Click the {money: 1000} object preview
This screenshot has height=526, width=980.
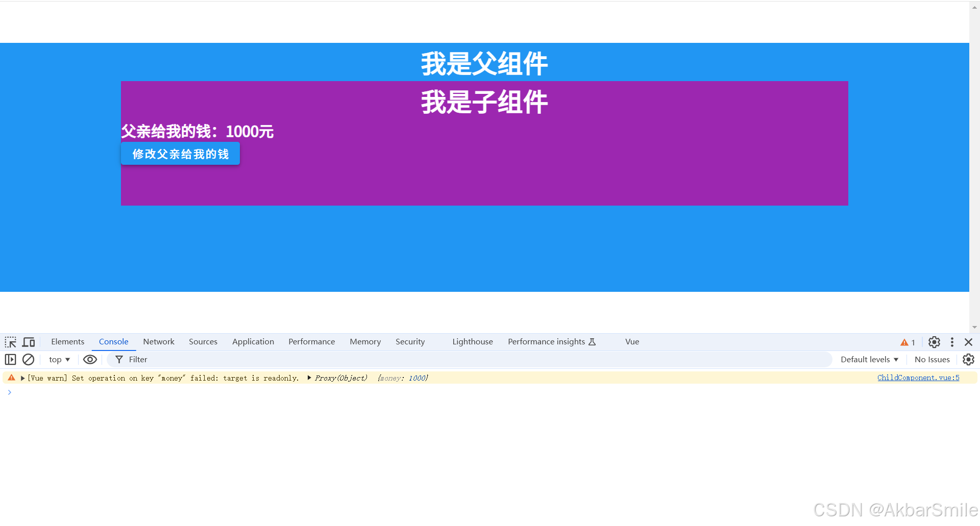(403, 378)
